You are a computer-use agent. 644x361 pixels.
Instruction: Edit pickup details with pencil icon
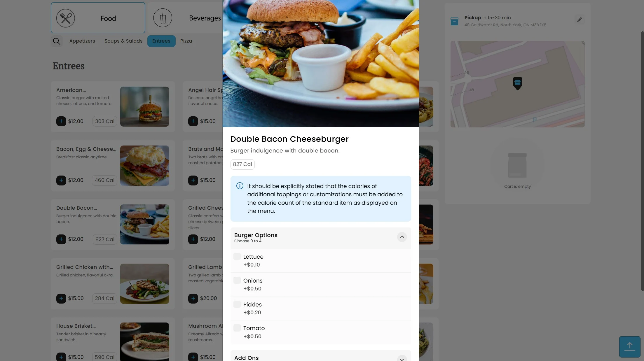(579, 20)
